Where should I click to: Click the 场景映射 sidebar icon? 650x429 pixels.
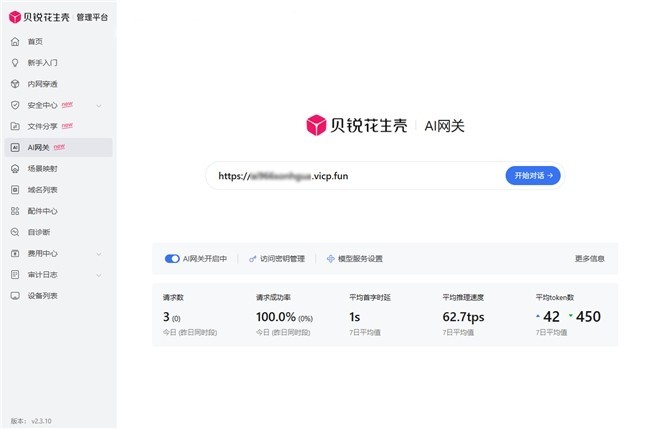tap(15, 169)
